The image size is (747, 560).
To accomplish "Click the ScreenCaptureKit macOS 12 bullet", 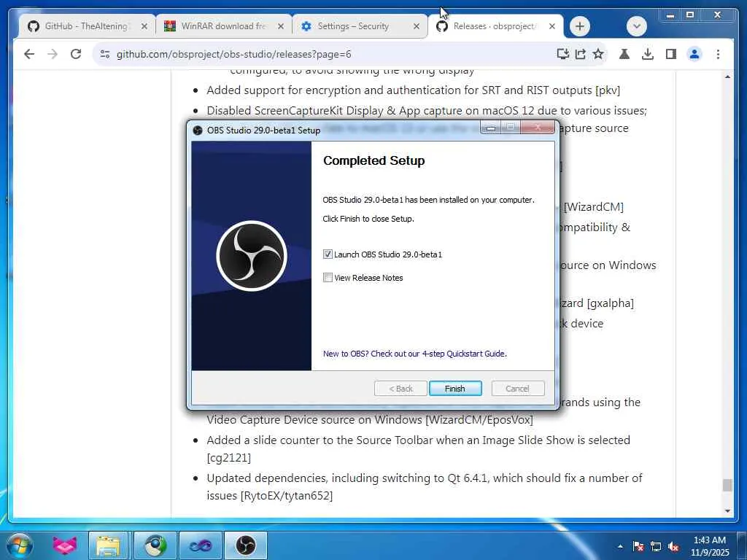I will (x=427, y=111).
